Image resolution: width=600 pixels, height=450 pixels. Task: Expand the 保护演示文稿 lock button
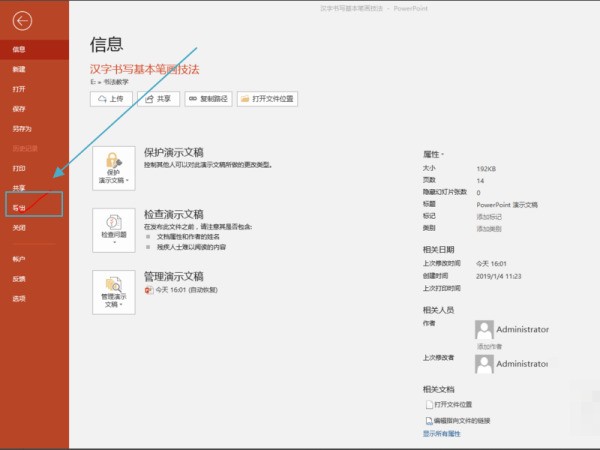coord(114,168)
